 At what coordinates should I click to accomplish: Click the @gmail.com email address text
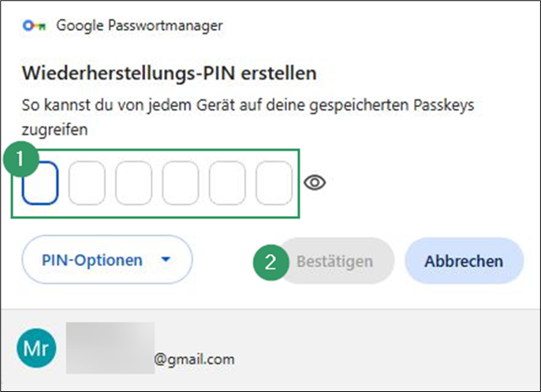(194, 359)
